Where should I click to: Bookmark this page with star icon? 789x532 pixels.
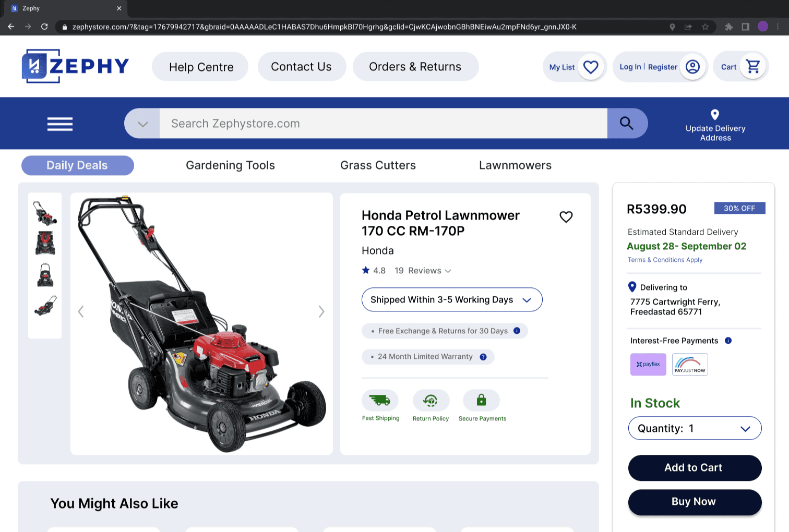pos(705,27)
